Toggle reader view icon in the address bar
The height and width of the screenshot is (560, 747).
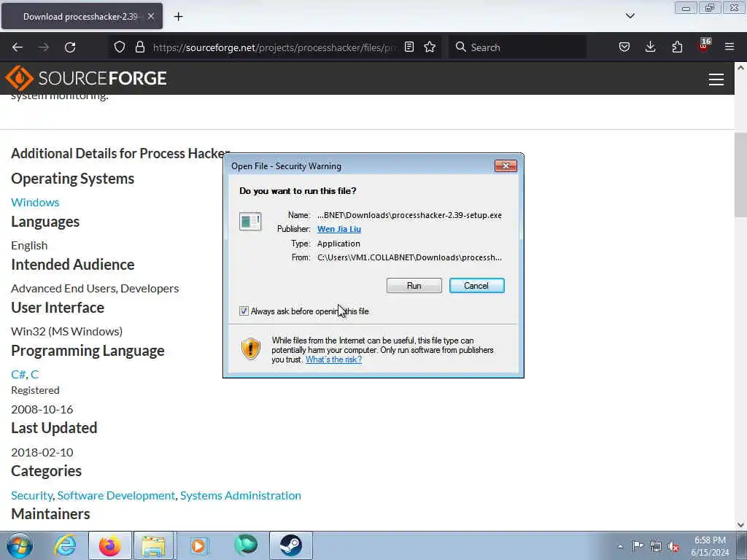pos(409,47)
